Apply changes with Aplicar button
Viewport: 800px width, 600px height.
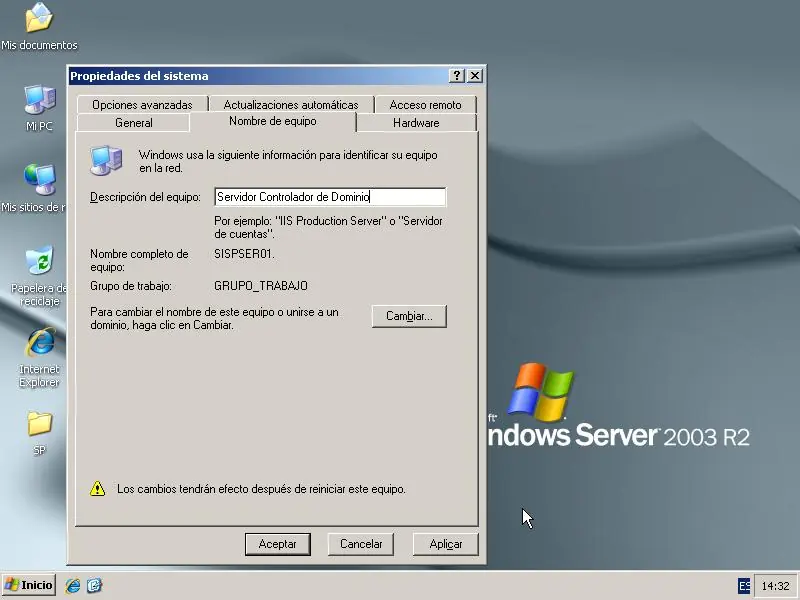point(445,544)
